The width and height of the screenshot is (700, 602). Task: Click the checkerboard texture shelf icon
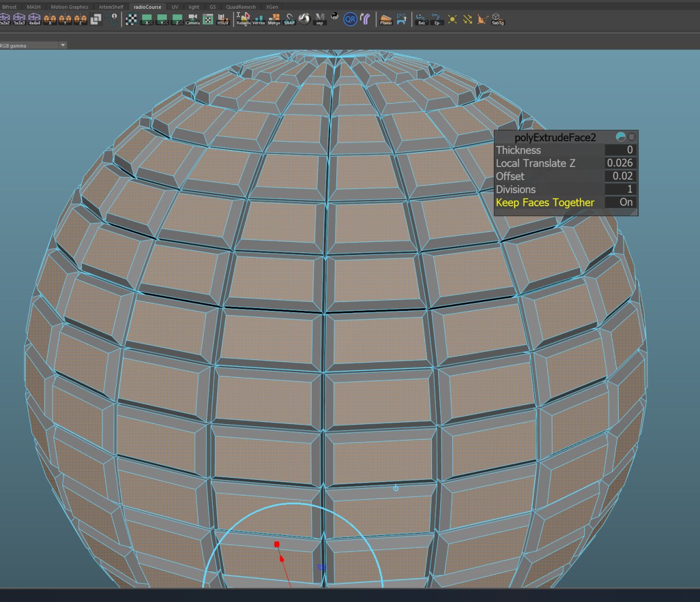(x=131, y=19)
